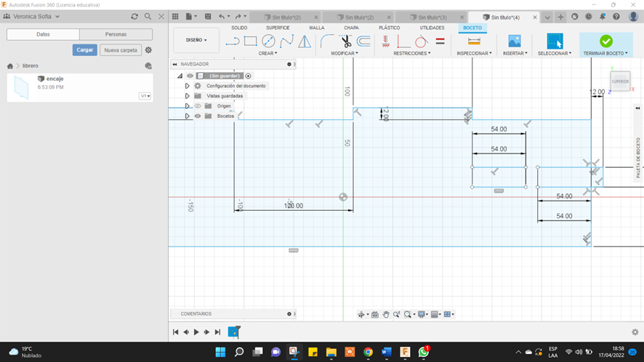
Task: Expand the Vistas guardadas node
Action: [187, 96]
